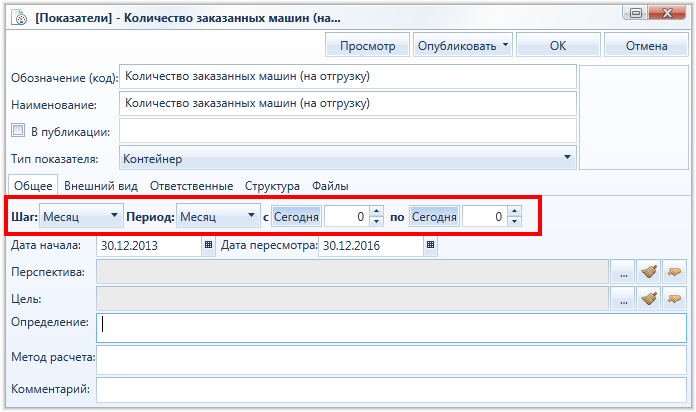Click the Дата пересмотра date field
The height and width of the screenshot is (412, 696).
[371, 246]
